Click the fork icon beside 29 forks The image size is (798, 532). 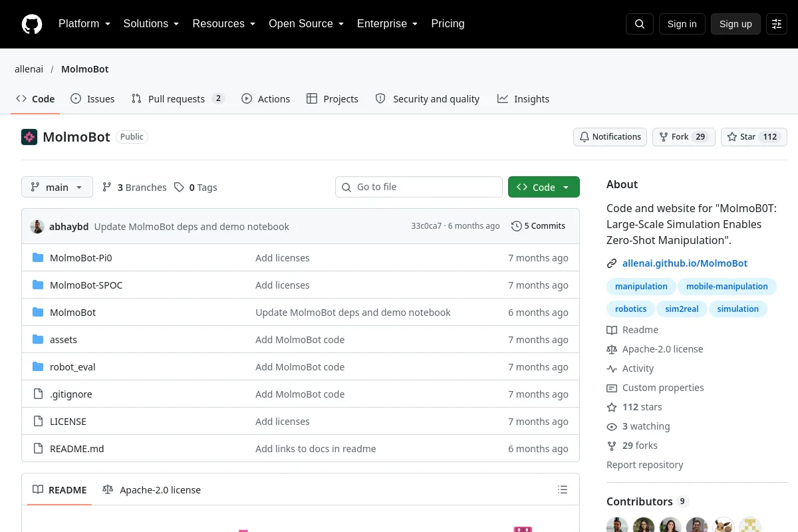point(612,446)
